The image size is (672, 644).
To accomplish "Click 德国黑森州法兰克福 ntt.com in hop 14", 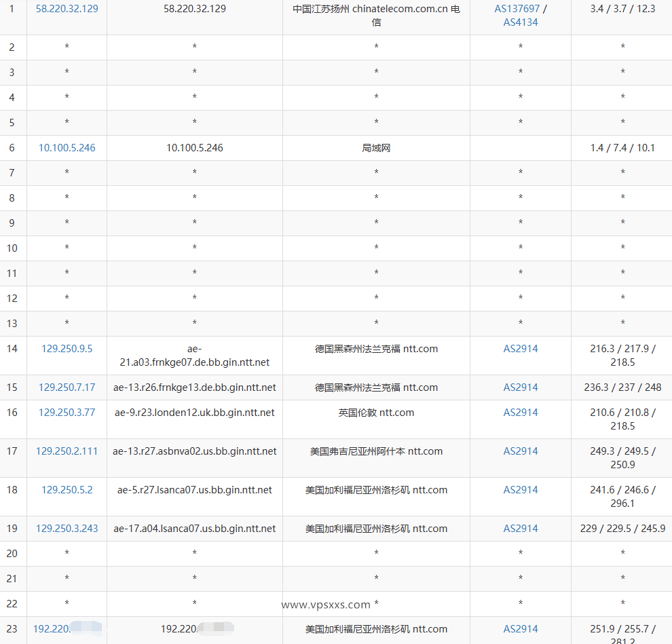I will [x=376, y=349].
